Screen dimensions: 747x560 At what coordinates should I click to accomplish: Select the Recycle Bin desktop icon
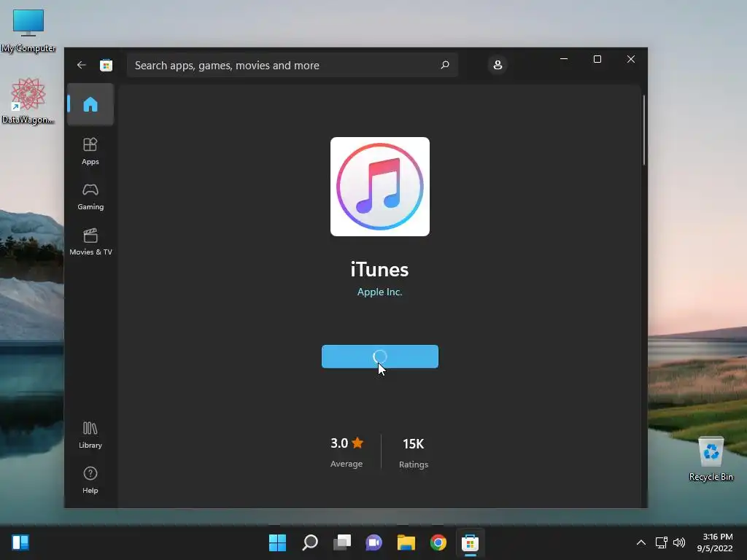pyautogui.click(x=711, y=459)
